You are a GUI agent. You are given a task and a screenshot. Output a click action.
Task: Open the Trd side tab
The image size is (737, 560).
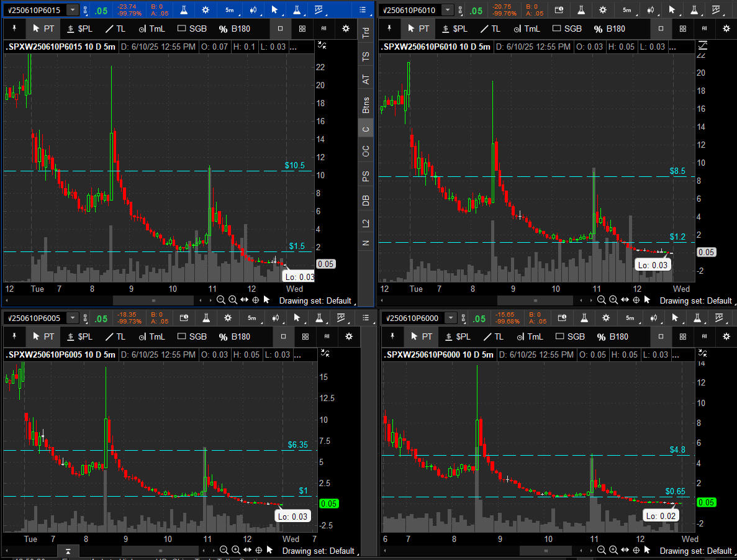tap(366, 34)
